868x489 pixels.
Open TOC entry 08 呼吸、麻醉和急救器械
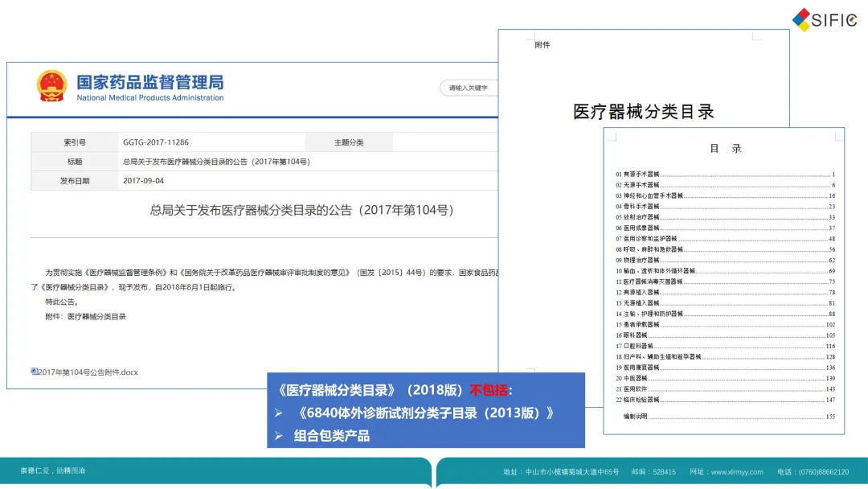pos(725,250)
